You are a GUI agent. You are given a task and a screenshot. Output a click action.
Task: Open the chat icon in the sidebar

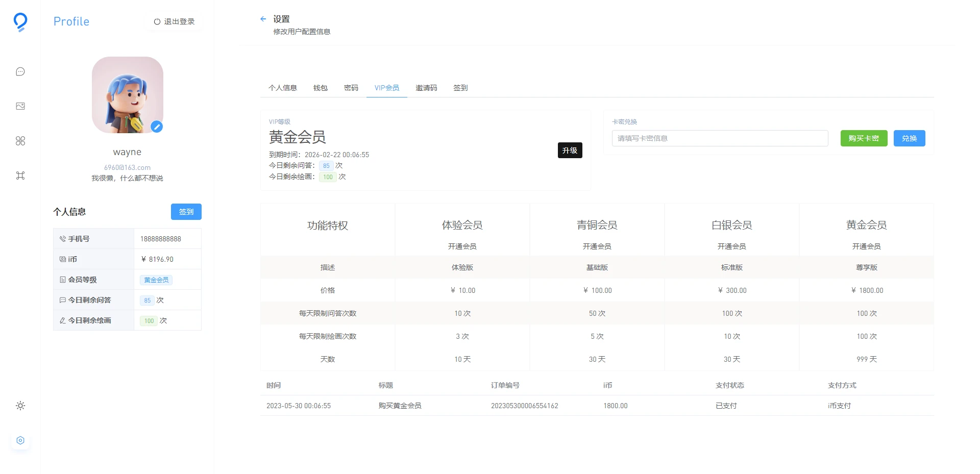pos(20,71)
